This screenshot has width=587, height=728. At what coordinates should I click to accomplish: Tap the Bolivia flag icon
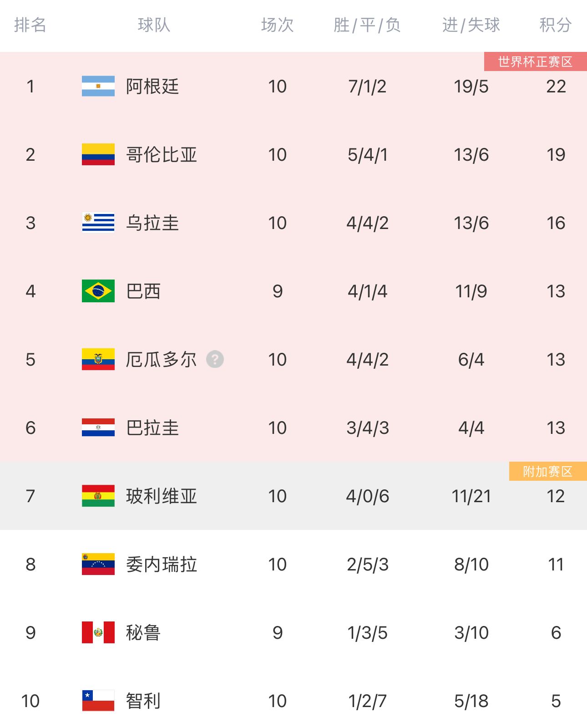(98, 496)
